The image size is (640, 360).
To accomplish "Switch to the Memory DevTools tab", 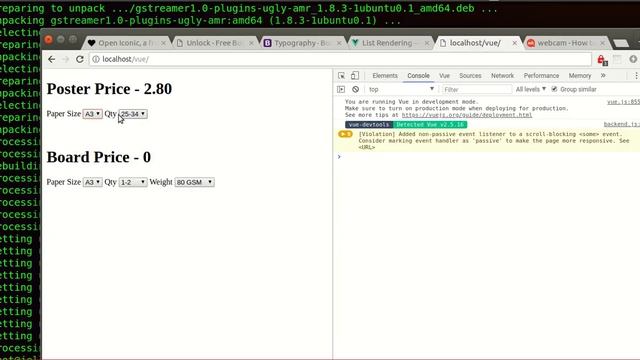I will (580, 76).
